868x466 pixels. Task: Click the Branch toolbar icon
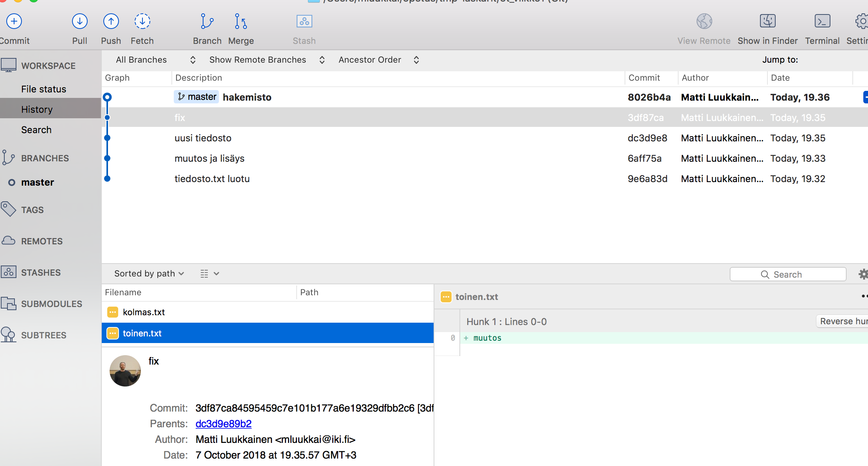(x=207, y=22)
